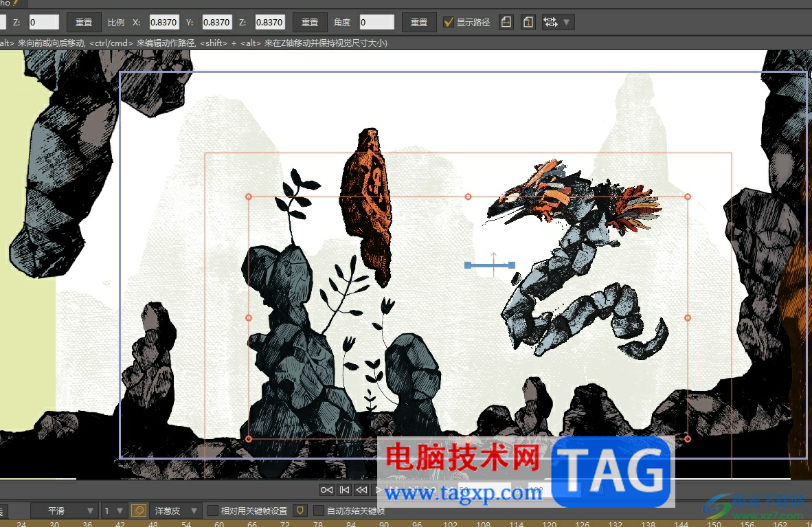Open the 洋葱皮 dropdown
This screenshot has width=812, height=527.
click(175, 511)
